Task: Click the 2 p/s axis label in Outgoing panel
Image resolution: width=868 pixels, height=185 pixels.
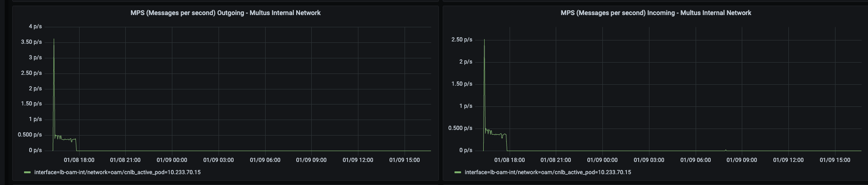Action: point(35,88)
